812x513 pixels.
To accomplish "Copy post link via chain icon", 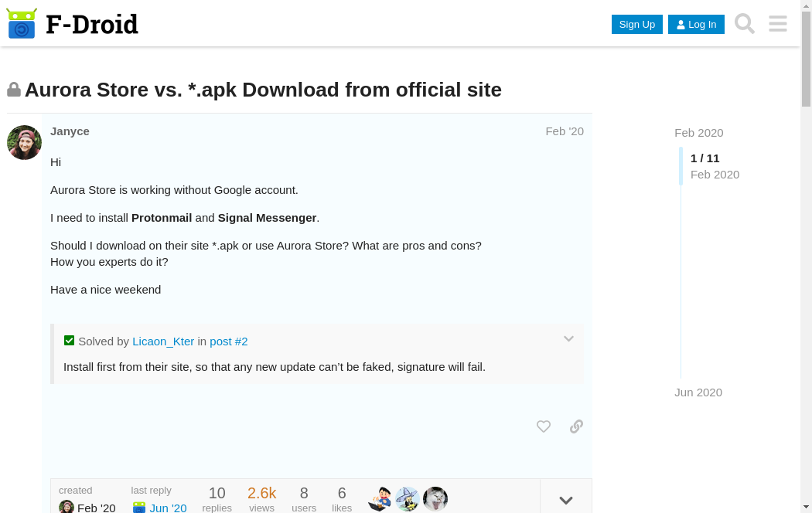I will click(x=576, y=426).
